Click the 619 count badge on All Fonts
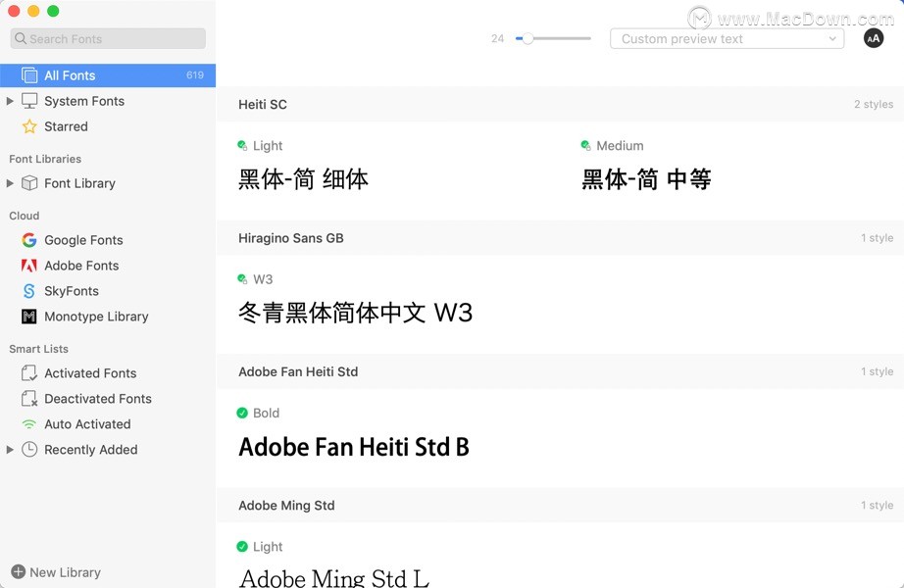This screenshot has width=904, height=588. click(195, 75)
